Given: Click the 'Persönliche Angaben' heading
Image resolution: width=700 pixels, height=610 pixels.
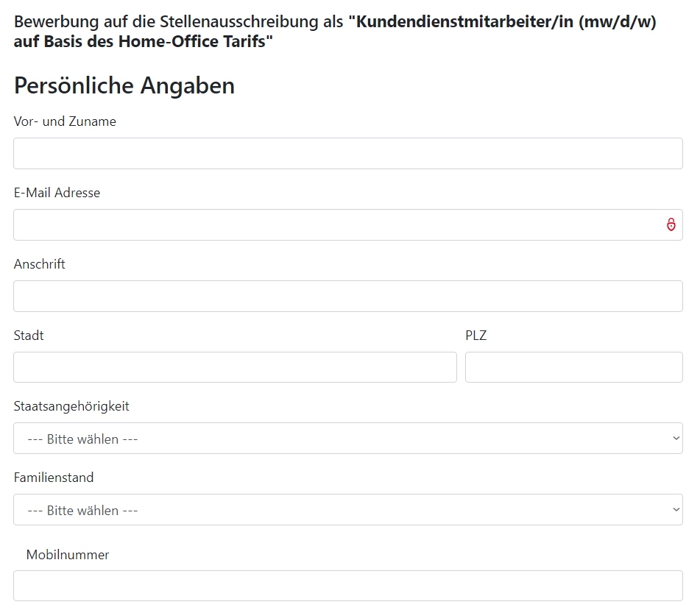Looking at the screenshot, I should 124,85.
